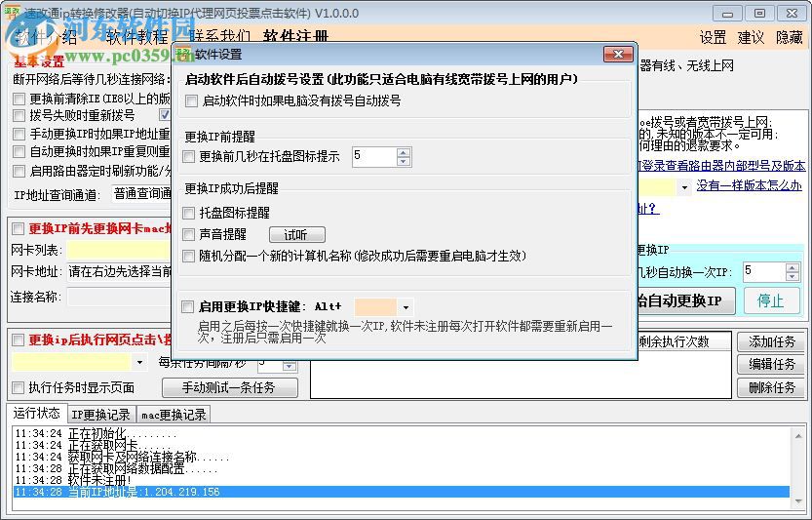Open 登录查看路由器内部型号及版本 link
The height and width of the screenshot is (520, 812).
tap(722, 166)
